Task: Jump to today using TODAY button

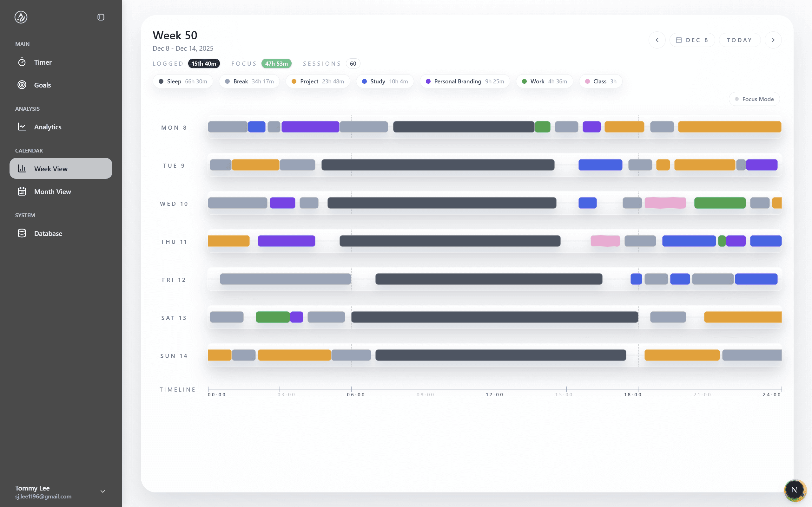Action: (739, 40)
